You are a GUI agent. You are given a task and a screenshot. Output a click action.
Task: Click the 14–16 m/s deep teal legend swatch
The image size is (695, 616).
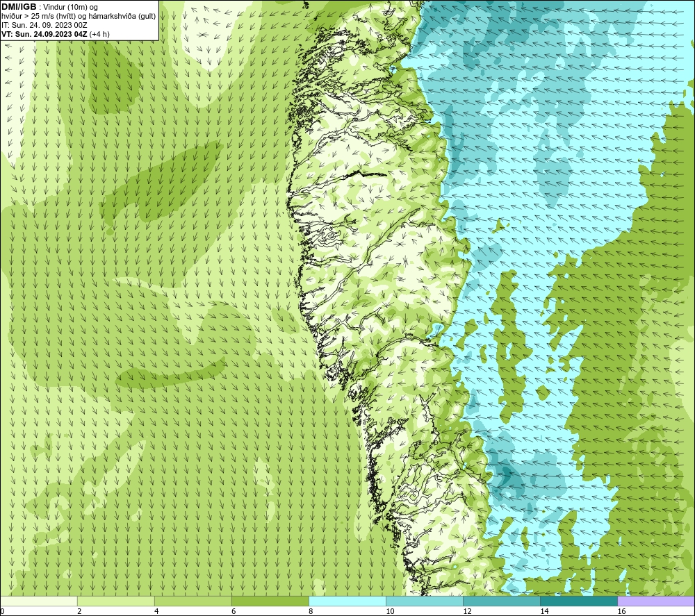click(x=578, y=601)
